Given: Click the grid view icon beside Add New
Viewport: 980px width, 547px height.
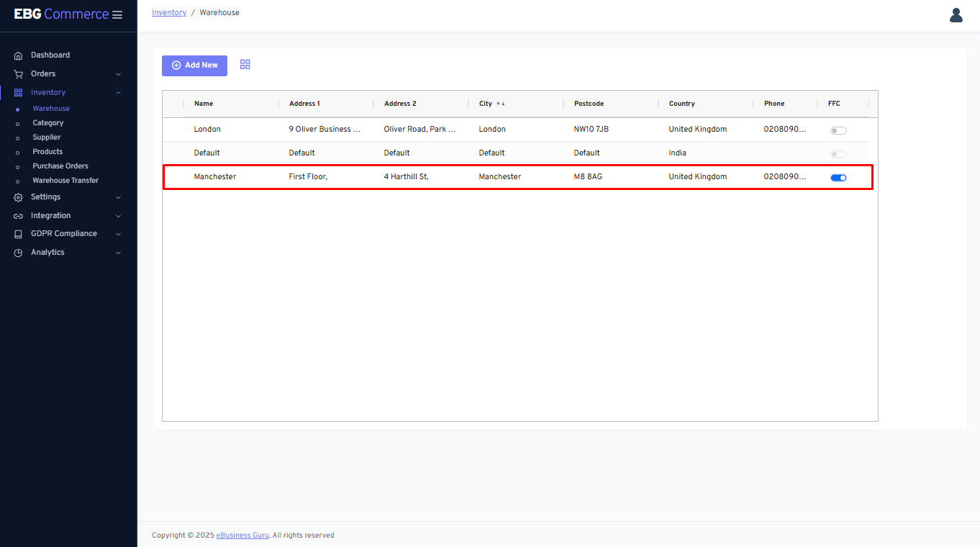Looking at the screenshot, I should (x=245, y=65).
